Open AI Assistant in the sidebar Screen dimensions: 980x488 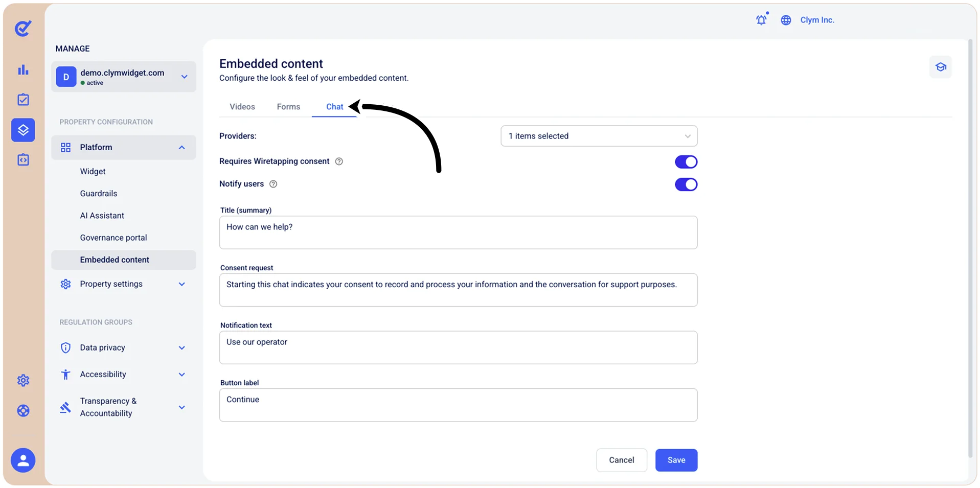(x=102, y=216)
